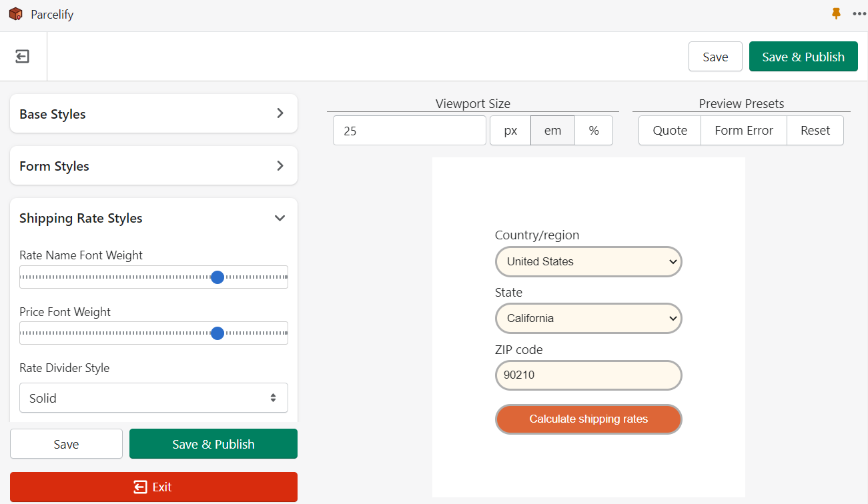Click the Rate Name Font Weight label
The image size is (868, 504).
click(x=81, y=255)
